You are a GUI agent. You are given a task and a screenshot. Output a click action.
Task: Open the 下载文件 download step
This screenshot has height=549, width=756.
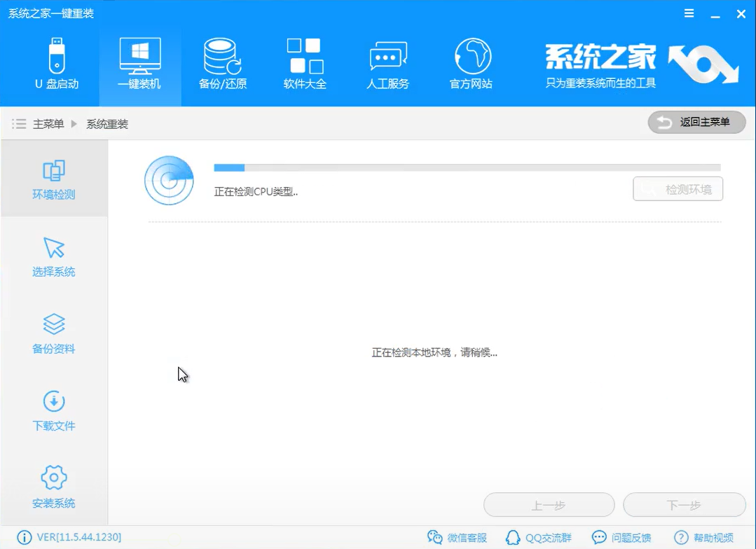pyautogui.click(x=54, y=411)
